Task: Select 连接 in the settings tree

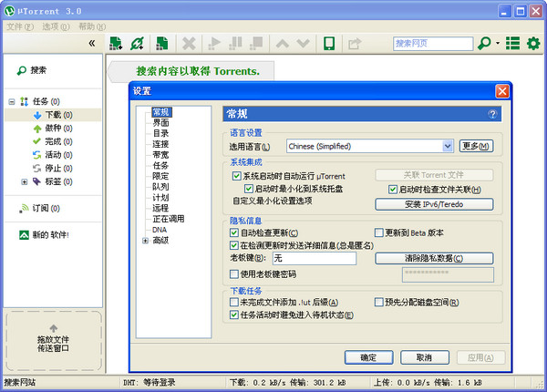Action: coord(160,144)
